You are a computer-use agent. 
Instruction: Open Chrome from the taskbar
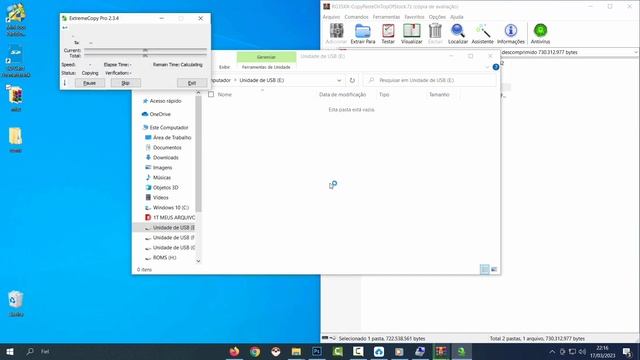255,351
